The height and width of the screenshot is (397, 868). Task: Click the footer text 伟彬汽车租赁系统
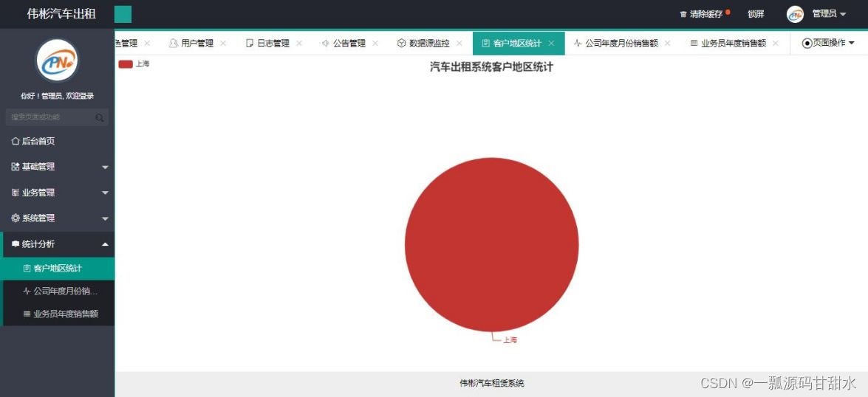click(491, 383)
